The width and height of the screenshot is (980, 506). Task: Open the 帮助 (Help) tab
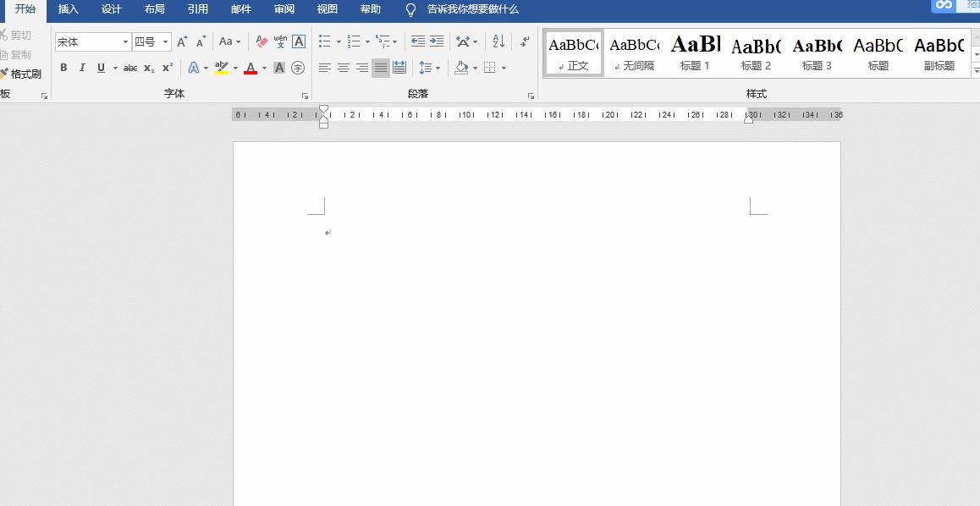tap(370, 9)
